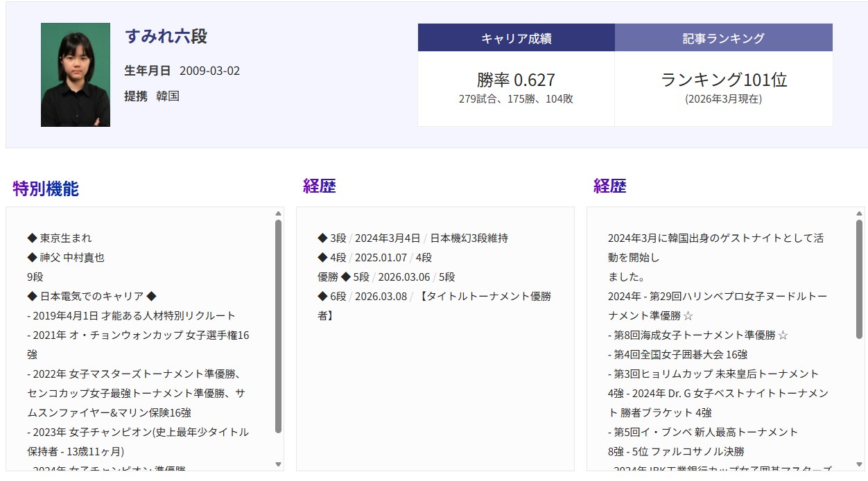868x481 pixels.
Task: Click the 経歴 heading above the 2024年3月 text
Action: click(609, 186)
